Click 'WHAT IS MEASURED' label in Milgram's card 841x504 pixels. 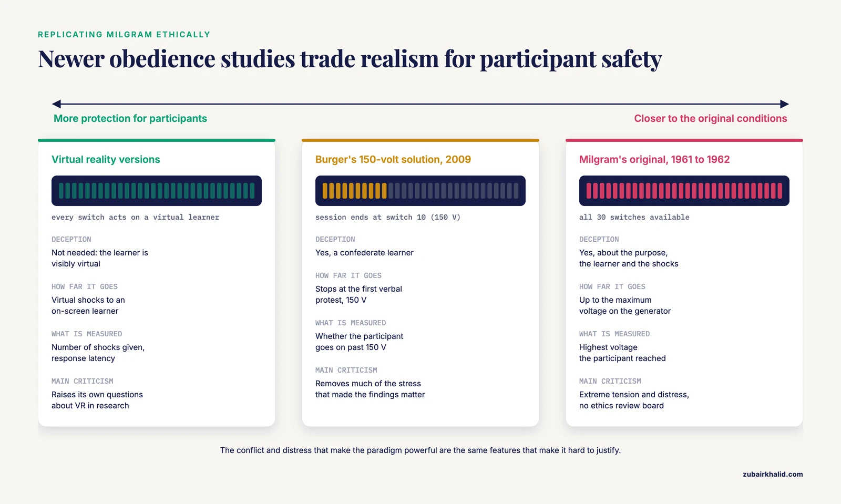pyautogui.click(x=614, y=334)
